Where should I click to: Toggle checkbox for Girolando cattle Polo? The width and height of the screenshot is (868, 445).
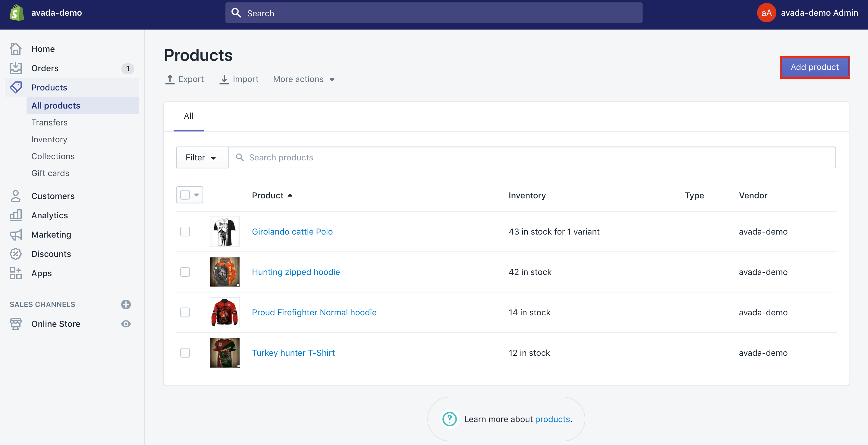[x=185, y=231]
